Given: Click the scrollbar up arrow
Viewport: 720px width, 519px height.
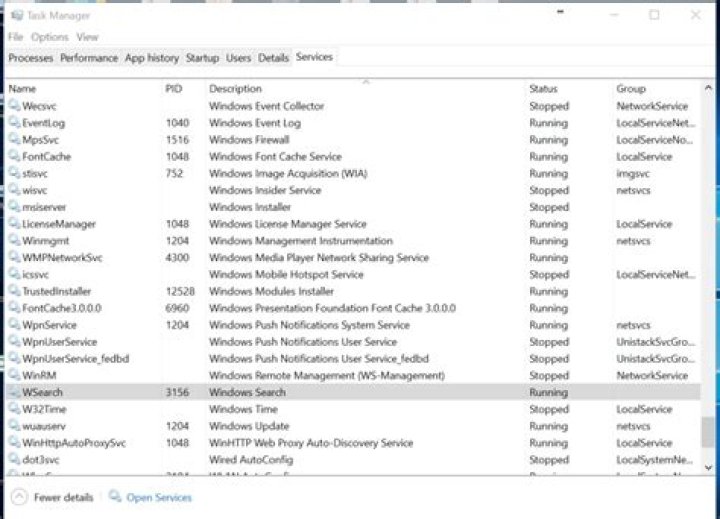Looking at the screenshot, I should [708, 87].
